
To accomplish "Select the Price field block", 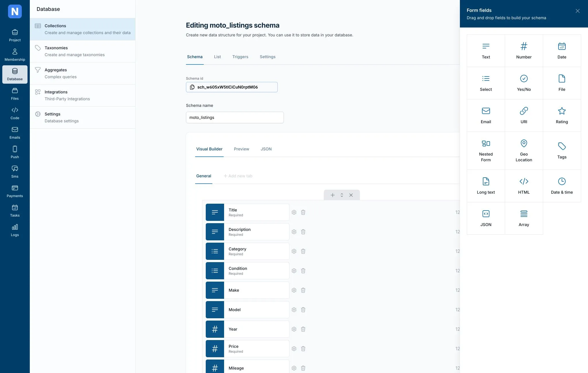I will [247, 349].
